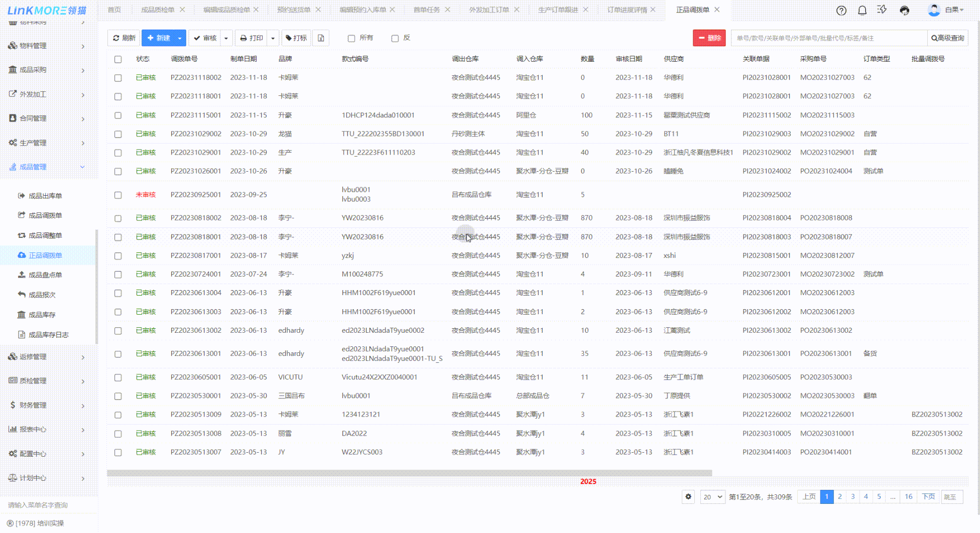
Task: Open the 新建 dropdown arrow
Action: (x=180, y=38)
